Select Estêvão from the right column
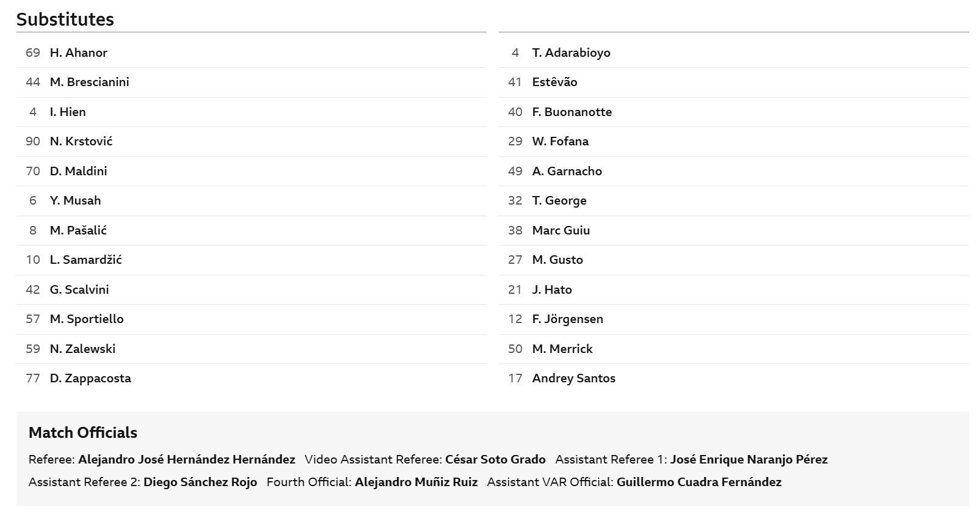This screenshot has height=513, width=980. (733, 82)
